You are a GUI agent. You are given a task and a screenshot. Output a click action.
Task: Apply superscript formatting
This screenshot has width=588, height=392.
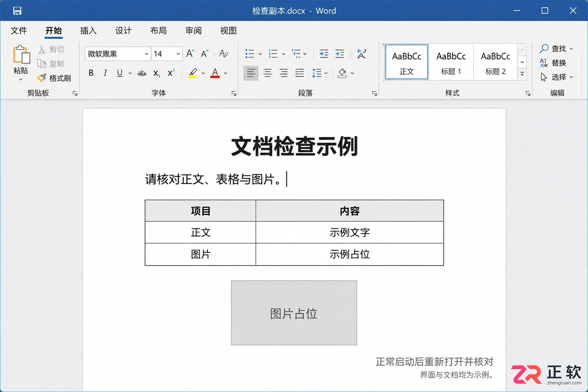171,73
